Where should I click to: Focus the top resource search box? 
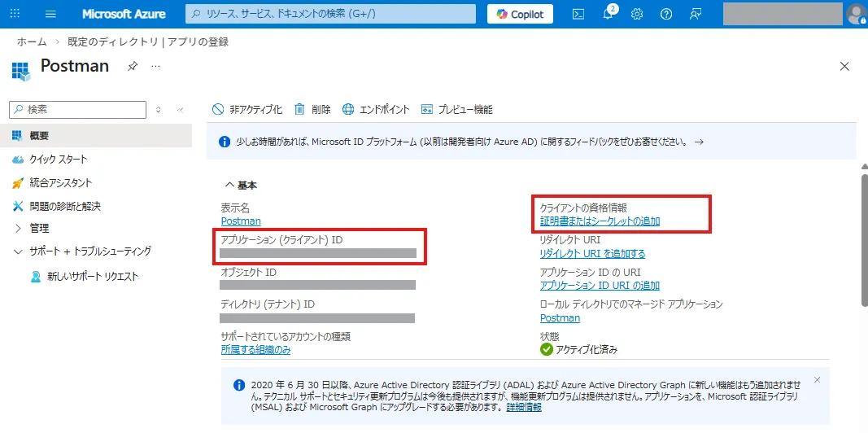pos(330,14)
